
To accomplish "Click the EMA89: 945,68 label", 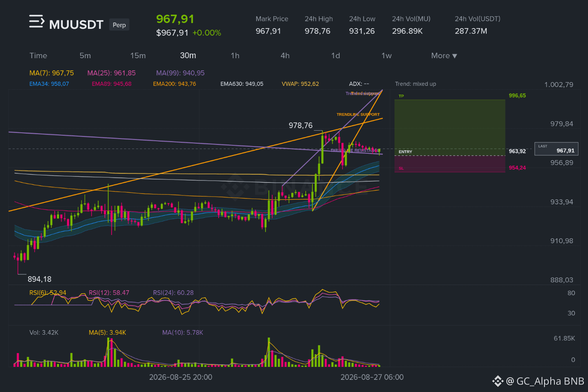I will [x=111, y=84].
